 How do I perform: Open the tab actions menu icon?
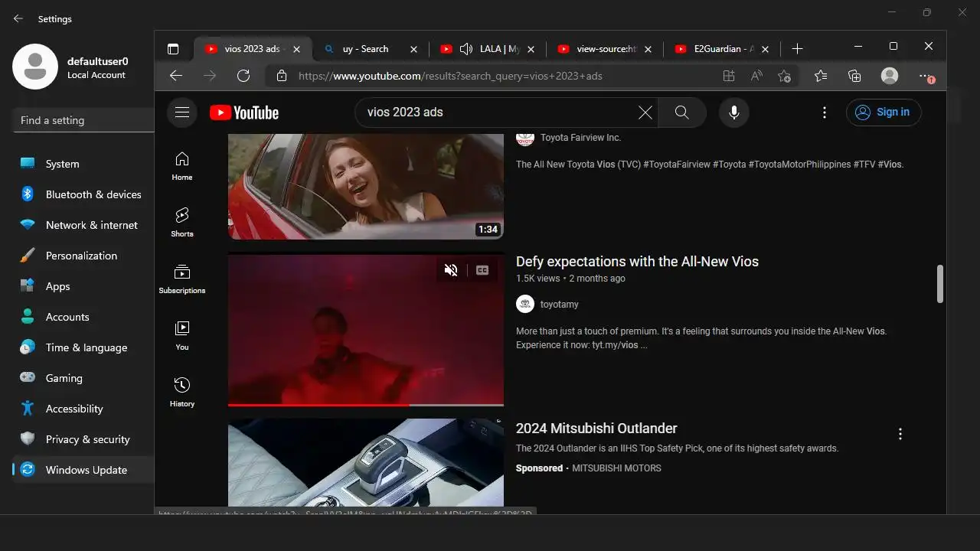point(173,49)
